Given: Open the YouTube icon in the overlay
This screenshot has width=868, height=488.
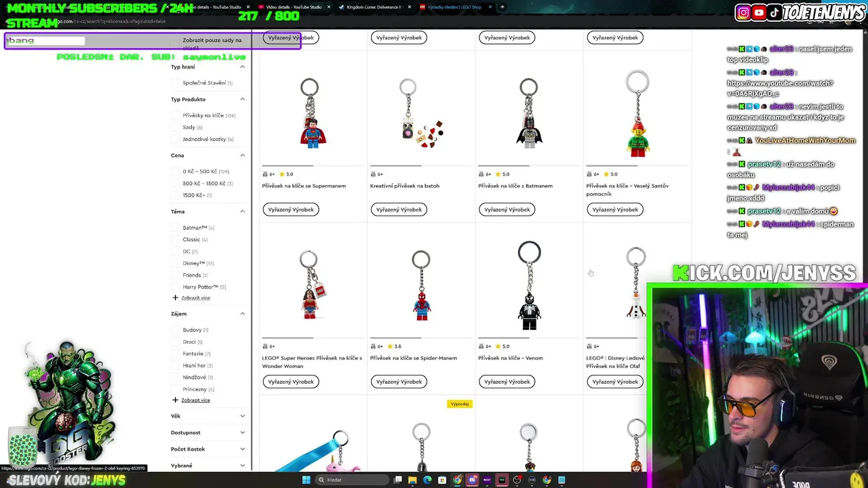Looking at the screenshot, I should (x=759, y=13).
